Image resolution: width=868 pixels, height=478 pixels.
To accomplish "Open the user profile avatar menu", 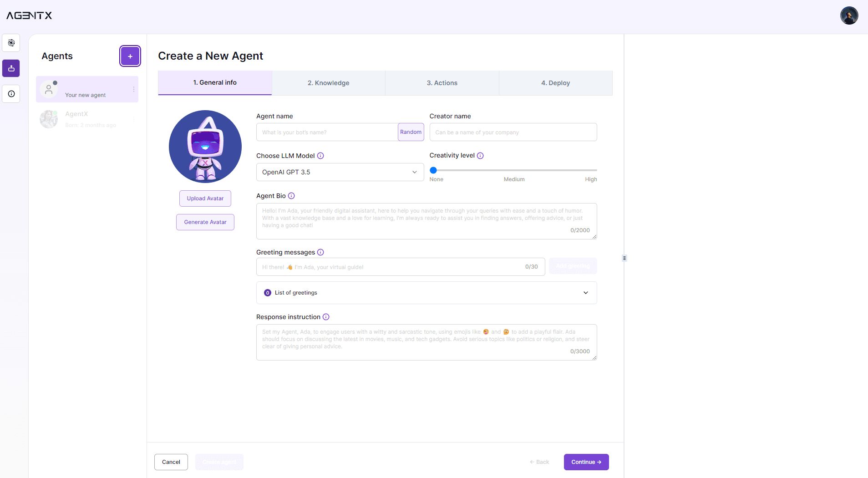I will coord(849,15).
